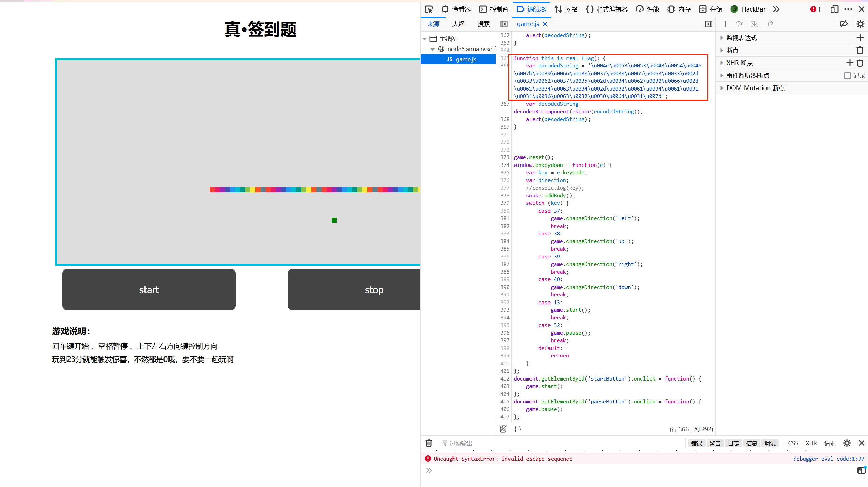Click the debugger pause/resume icon
868x487 pixels.
pos(724,24)
